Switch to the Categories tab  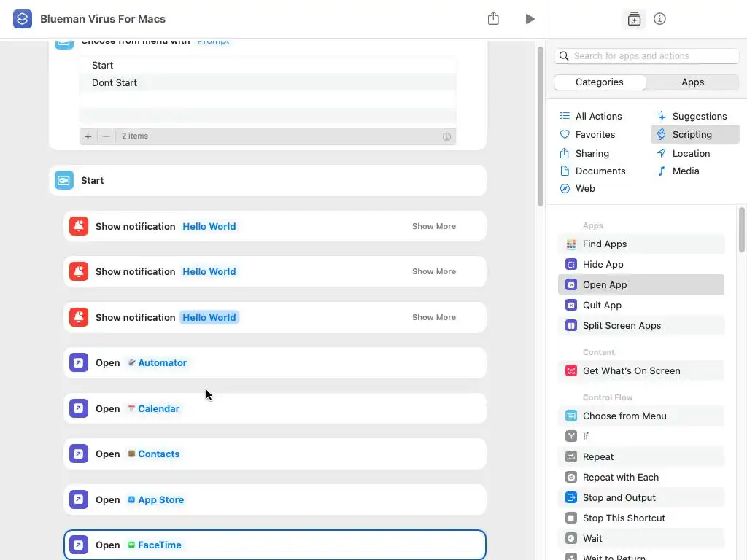(x=600, y=82)
